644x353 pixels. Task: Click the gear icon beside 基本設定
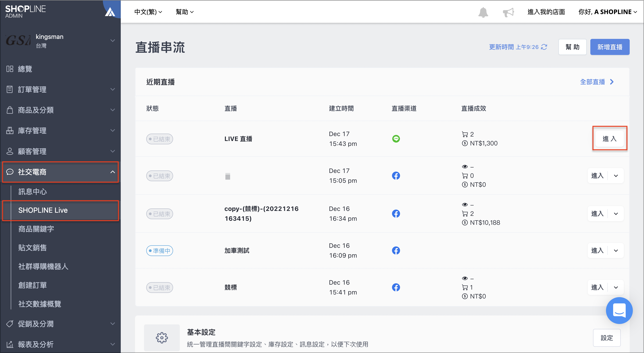[162, 338]
